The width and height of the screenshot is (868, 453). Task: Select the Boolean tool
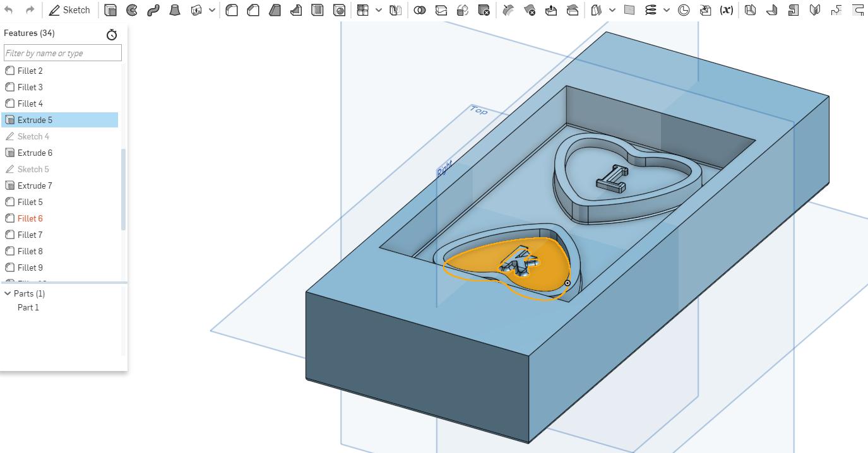pos(420,10)
